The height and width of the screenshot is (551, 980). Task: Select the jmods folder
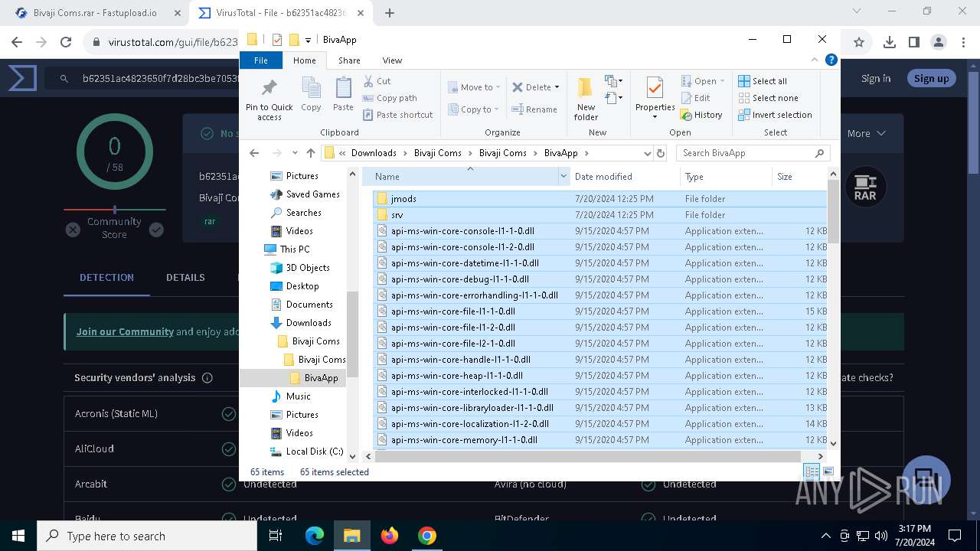coord(599,199)
